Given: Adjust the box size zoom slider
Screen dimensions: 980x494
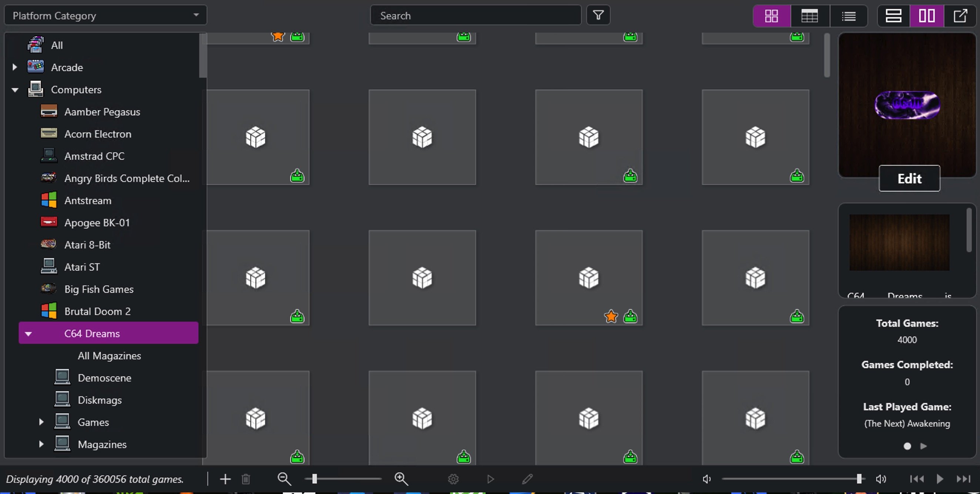Looking at the screenshot, I should 343,479.
